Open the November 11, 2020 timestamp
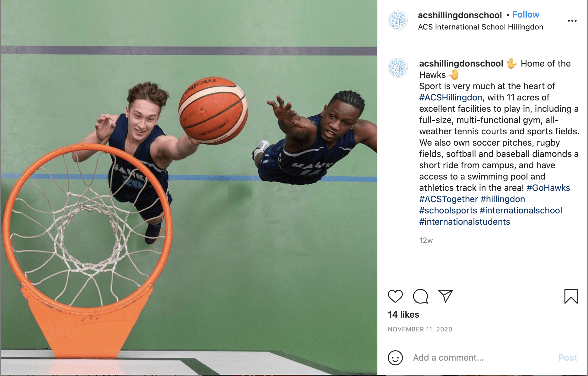Image resolution: width=588 pixels, height=376 pixels. point(420,329)
